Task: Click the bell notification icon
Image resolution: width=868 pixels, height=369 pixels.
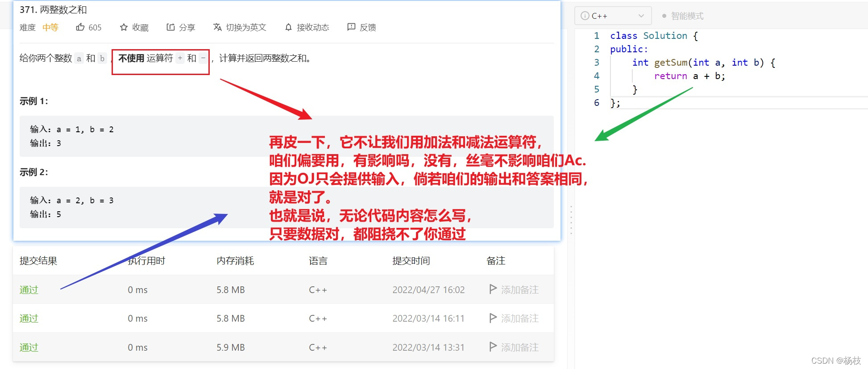Action: pyautogui.click(x=288, y=27)
